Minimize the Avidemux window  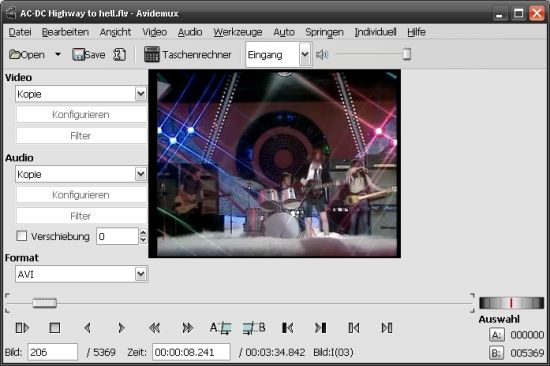click(500, 14)
